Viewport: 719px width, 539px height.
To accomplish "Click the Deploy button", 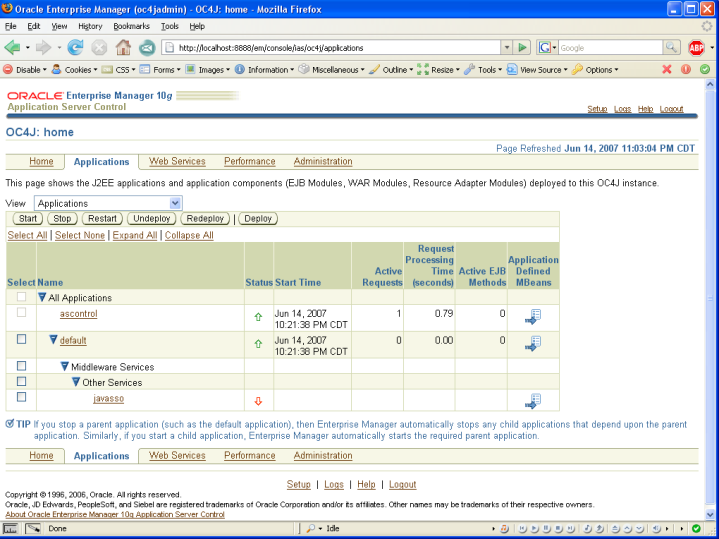I will 258,219.
